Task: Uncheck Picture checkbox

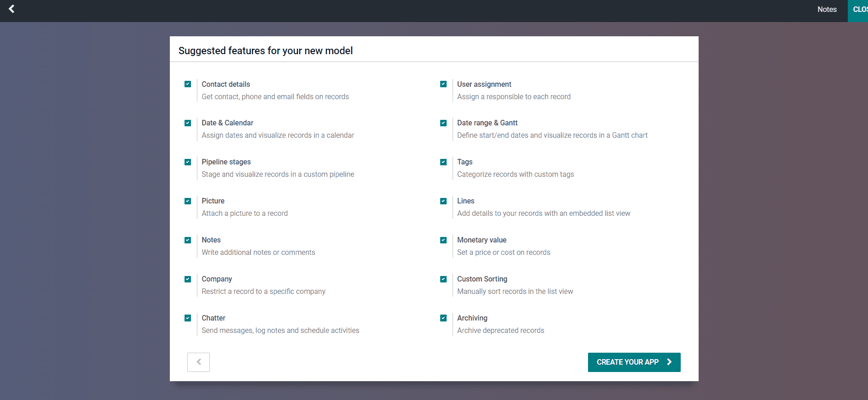Action: [x=188, y=201]
